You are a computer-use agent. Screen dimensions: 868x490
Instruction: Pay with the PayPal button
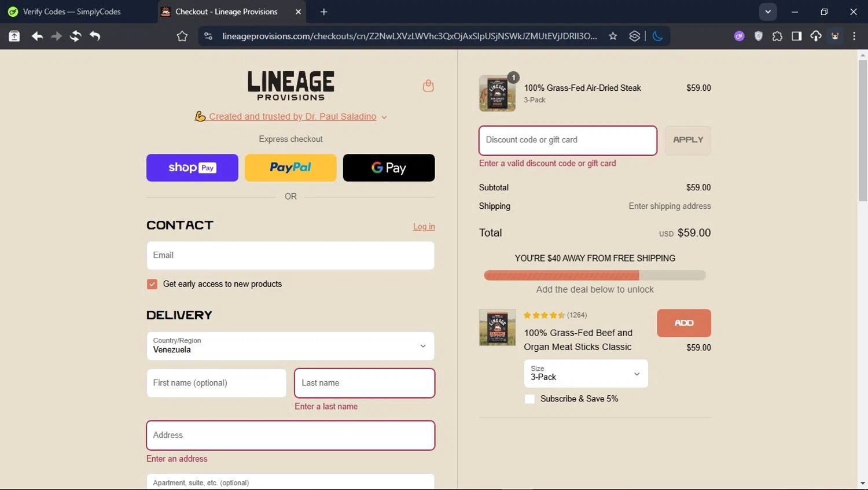[x=290, y=168]
